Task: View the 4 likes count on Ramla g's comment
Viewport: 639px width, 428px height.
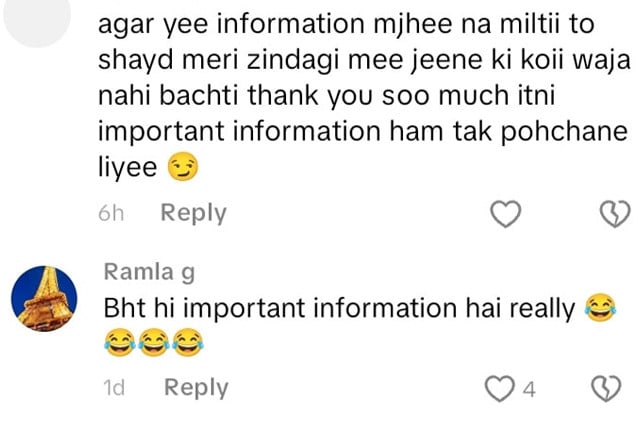Action: coord(529,389)
